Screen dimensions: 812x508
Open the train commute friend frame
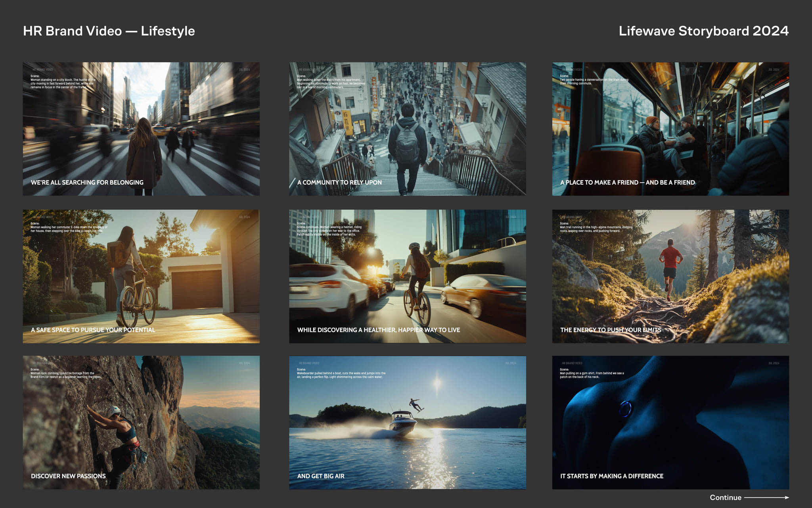tap(670, 129)
